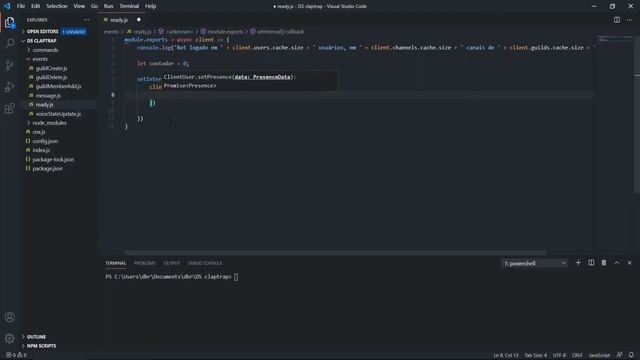Image resolution: width=640 pixels, height=360 pixels.
Task: Open the Extensions view
Action: 10,108
